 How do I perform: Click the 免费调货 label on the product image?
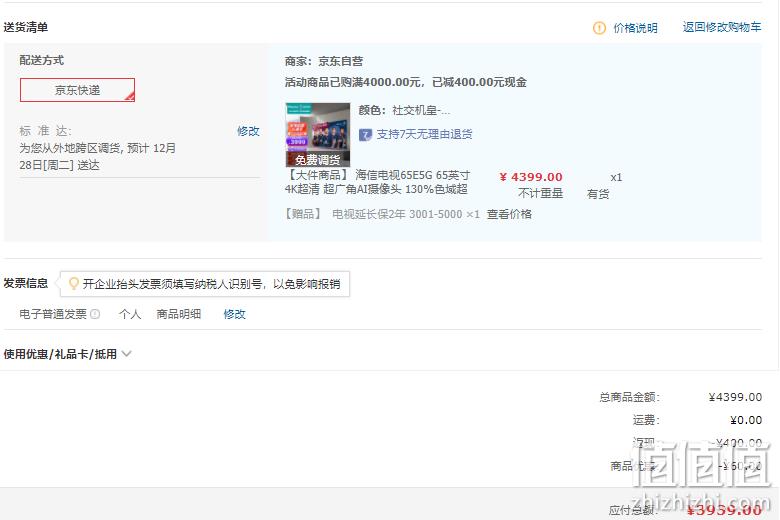(x=317, y=160)
